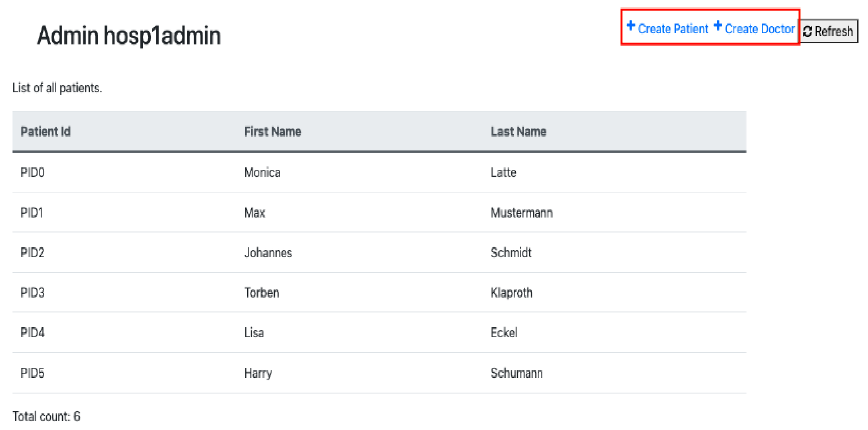Select the PID0 patient row
This screenshot has height=430, width=868.
point(32,173)
